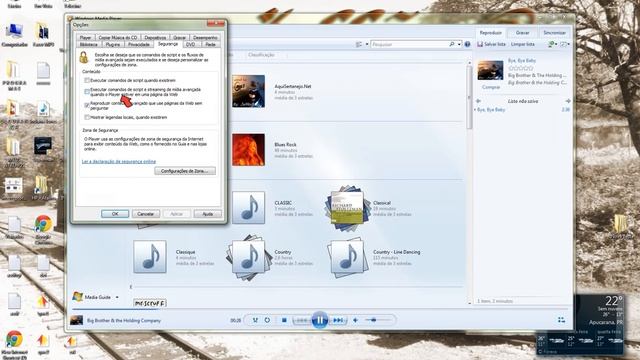Open Country - Line Dancing genre icon
This screenshot has width=640, height=360.
pyautogui.click(x=347, y=258)
